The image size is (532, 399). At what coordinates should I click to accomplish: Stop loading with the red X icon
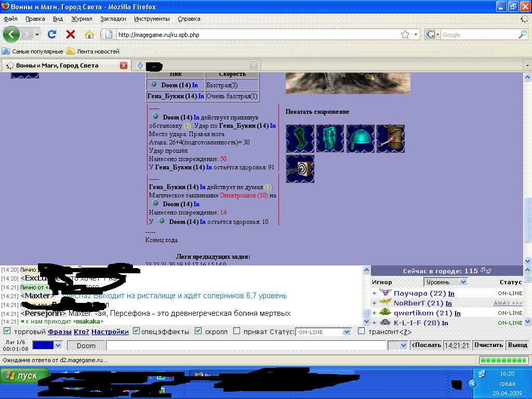71,34
